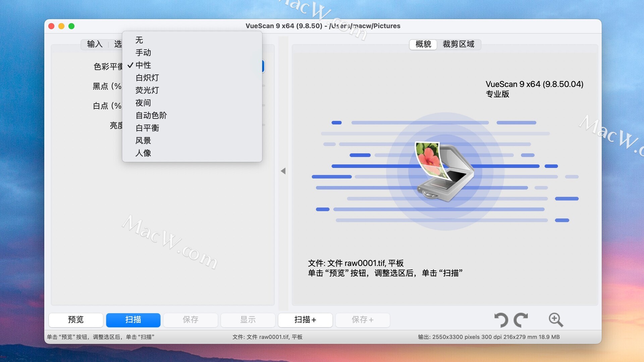This screenshot has height=362, width=644.
Task: Click the zoom in magnifier icon
Action: click(555, 320)
